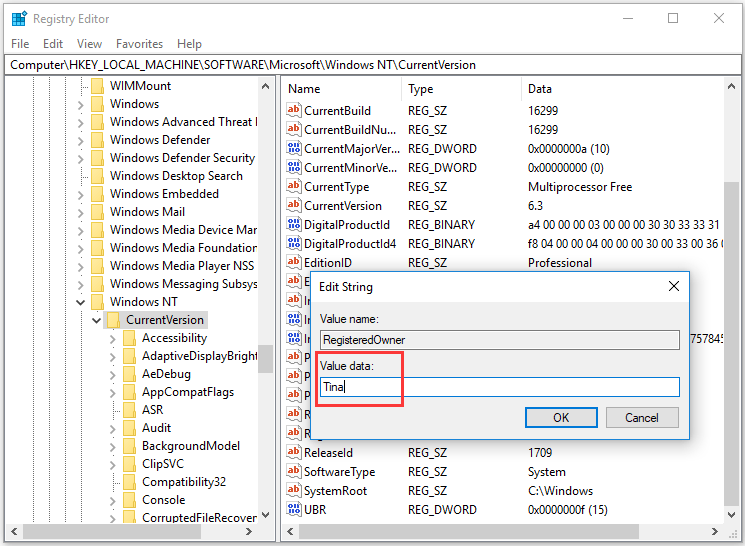Click the 'Multiprocessor Free' data cell

point(580,187)
